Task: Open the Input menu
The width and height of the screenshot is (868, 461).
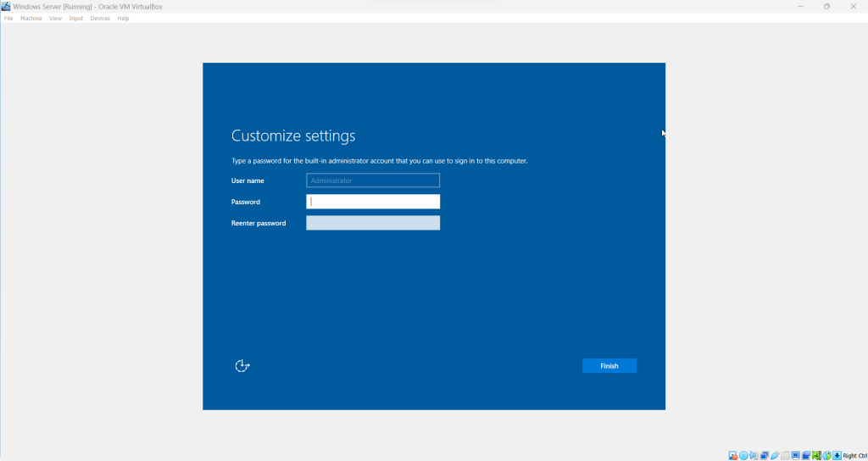Action: (x=75, y=19)
